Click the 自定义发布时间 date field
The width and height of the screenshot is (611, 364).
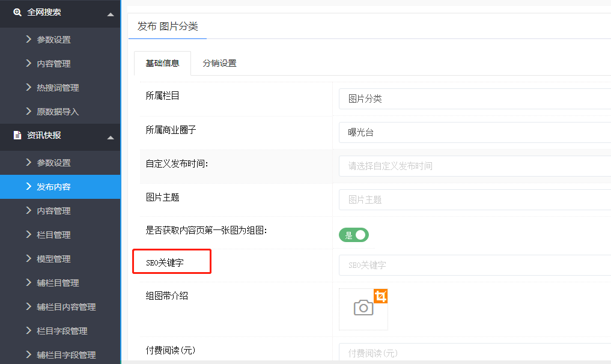point(475,166)
